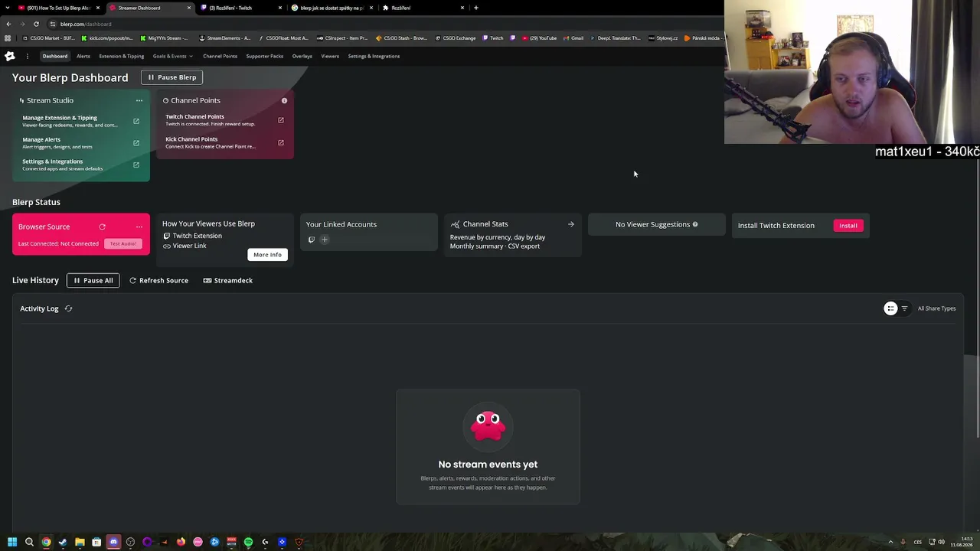Toggle Activity Log list view switch

pyautogui.click(x=890, y=308)
